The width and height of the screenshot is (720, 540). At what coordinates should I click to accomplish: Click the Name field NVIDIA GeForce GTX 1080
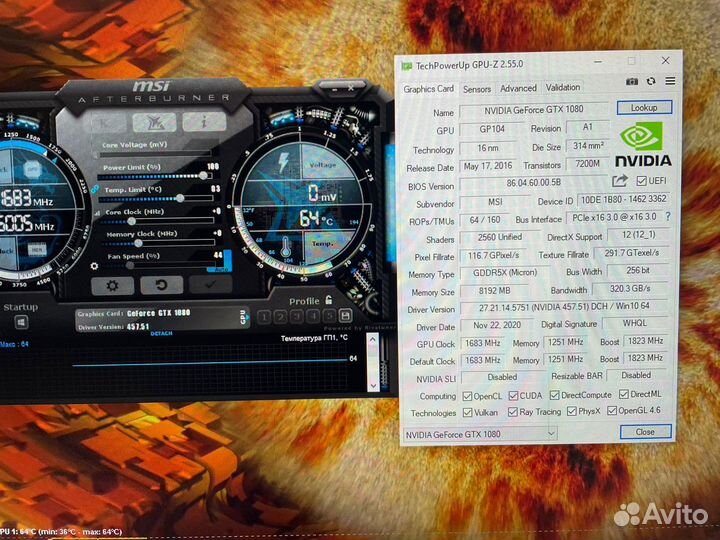pos(534,110)
